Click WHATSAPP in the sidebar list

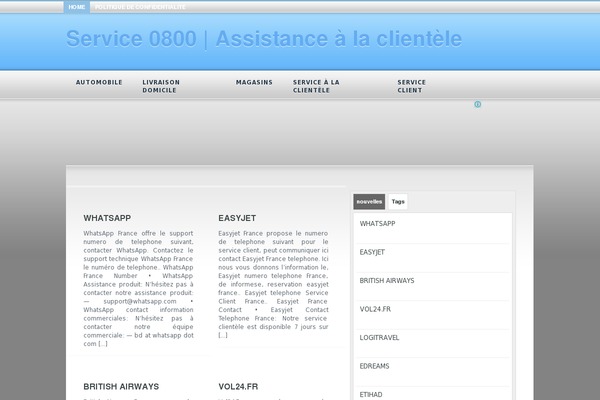click(377, 224)
